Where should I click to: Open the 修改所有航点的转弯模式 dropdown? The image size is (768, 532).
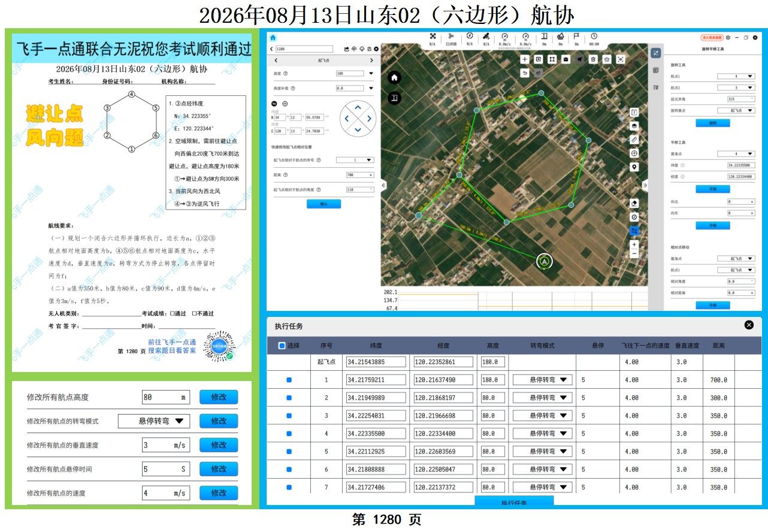pyautogui.click(x=153, y=421)
